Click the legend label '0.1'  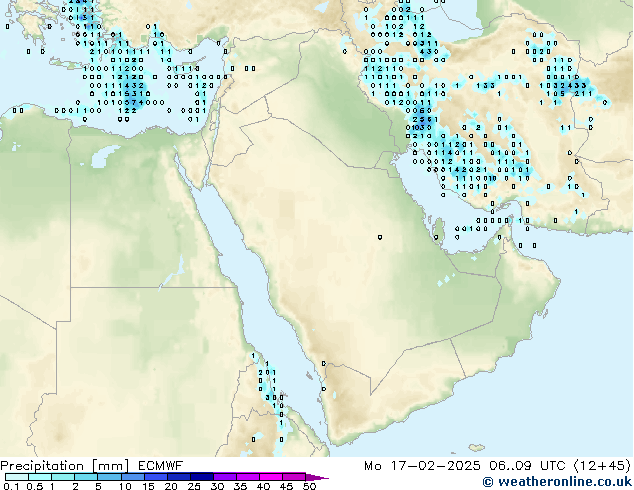pyautogui.click(x=11, y=486)
